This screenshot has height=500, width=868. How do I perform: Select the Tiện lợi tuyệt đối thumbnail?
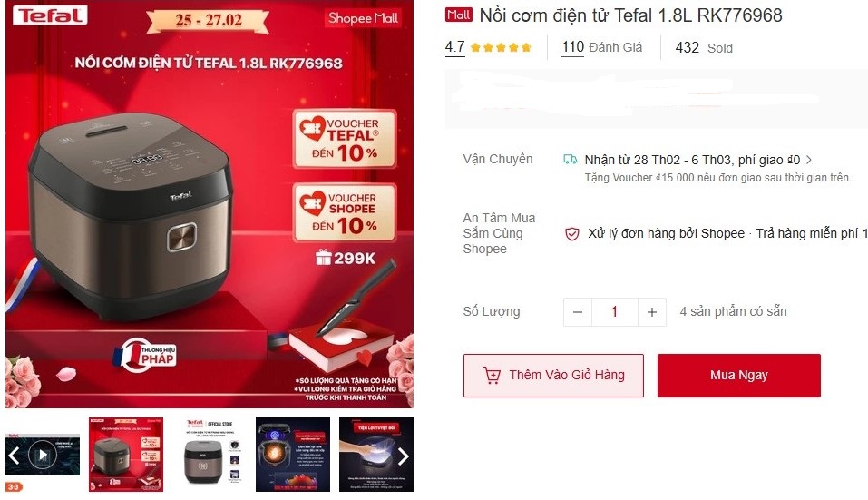point(376,455)
